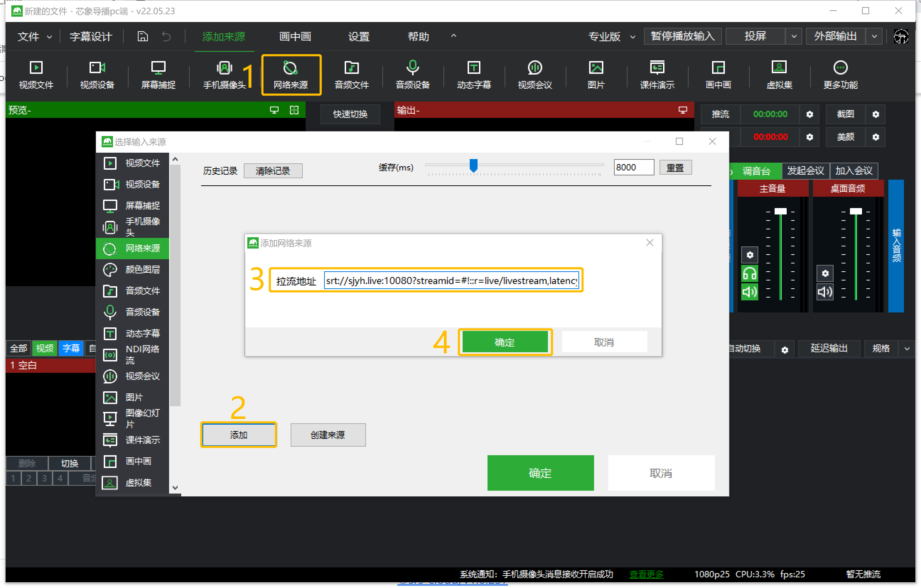Open 推流 settings gear icon
Viewport: 921px width, 588px height.
(809, 114)
